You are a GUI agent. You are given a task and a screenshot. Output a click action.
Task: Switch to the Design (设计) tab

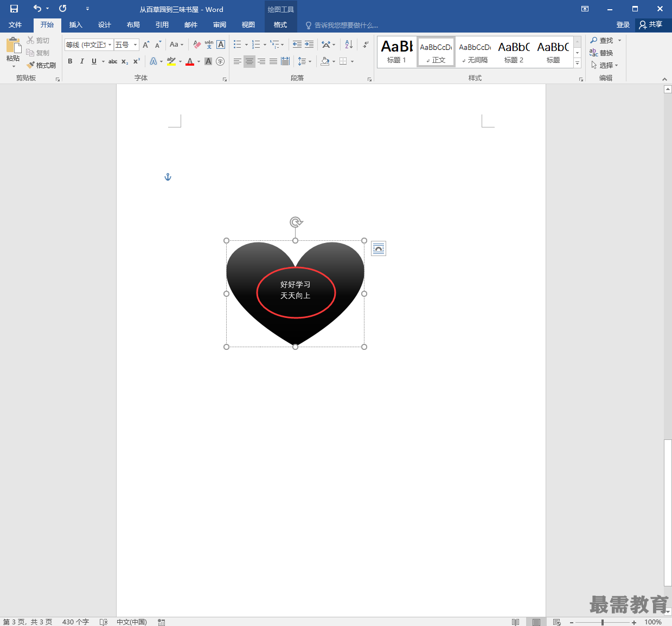(105, 25)
